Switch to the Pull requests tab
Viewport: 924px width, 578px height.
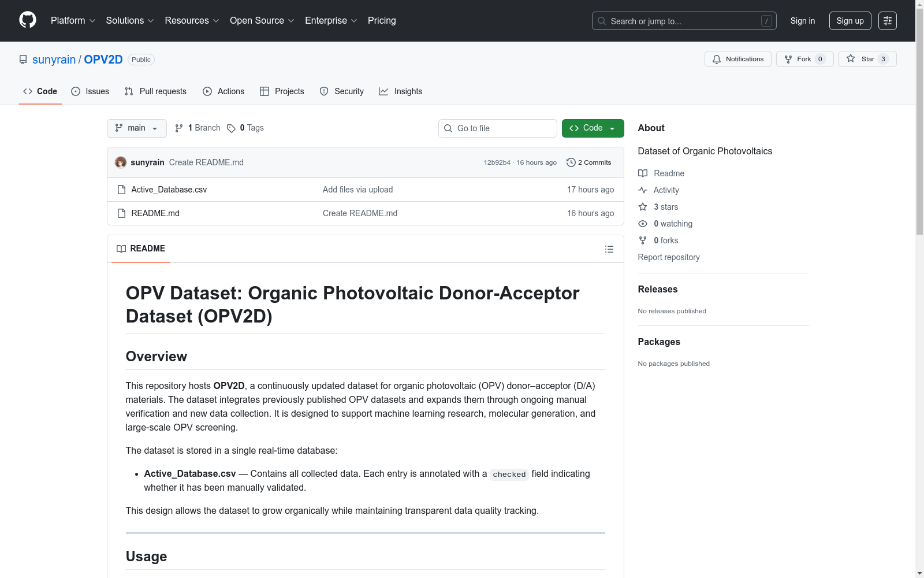(155, 91)
